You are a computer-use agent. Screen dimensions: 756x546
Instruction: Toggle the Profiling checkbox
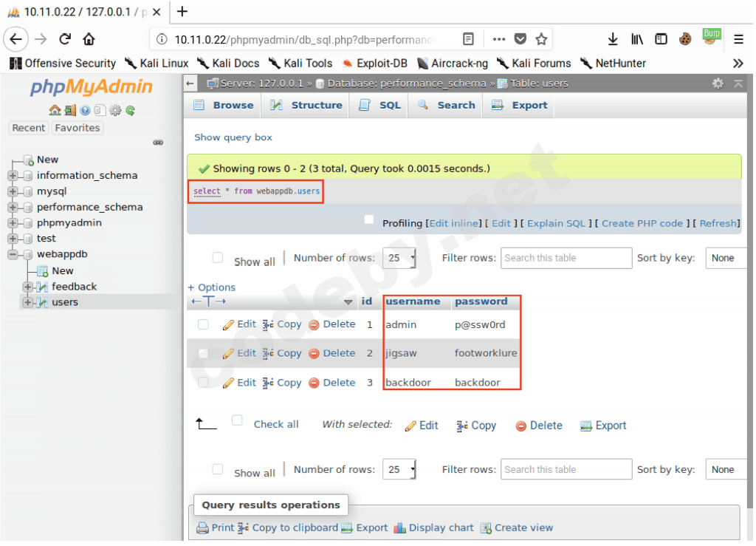[x=369, y=220]
